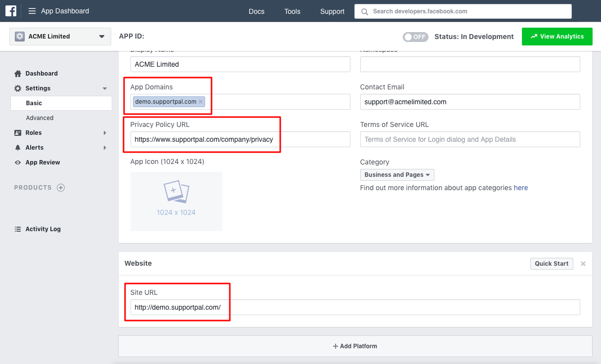The width and height of the screenshot is (601, 364).
Task: Click the Terms of Service URL field
Action: point(470,139)
